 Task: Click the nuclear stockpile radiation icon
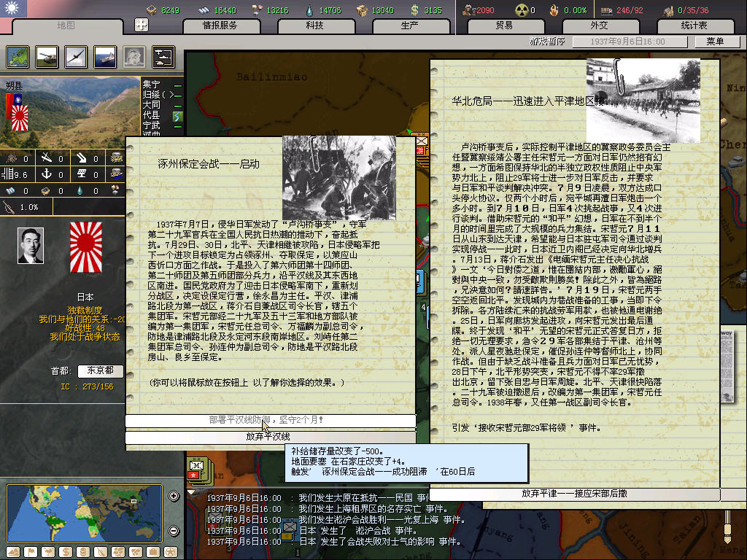[x=522, y=10]
